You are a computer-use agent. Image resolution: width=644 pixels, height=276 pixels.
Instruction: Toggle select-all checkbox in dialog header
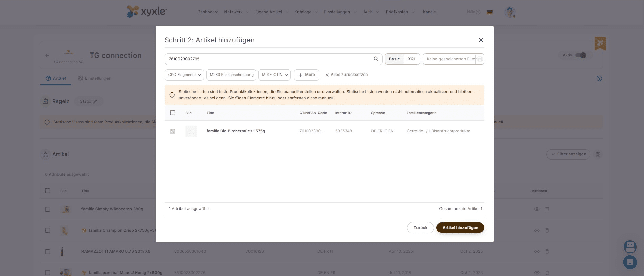click(173, 113)
